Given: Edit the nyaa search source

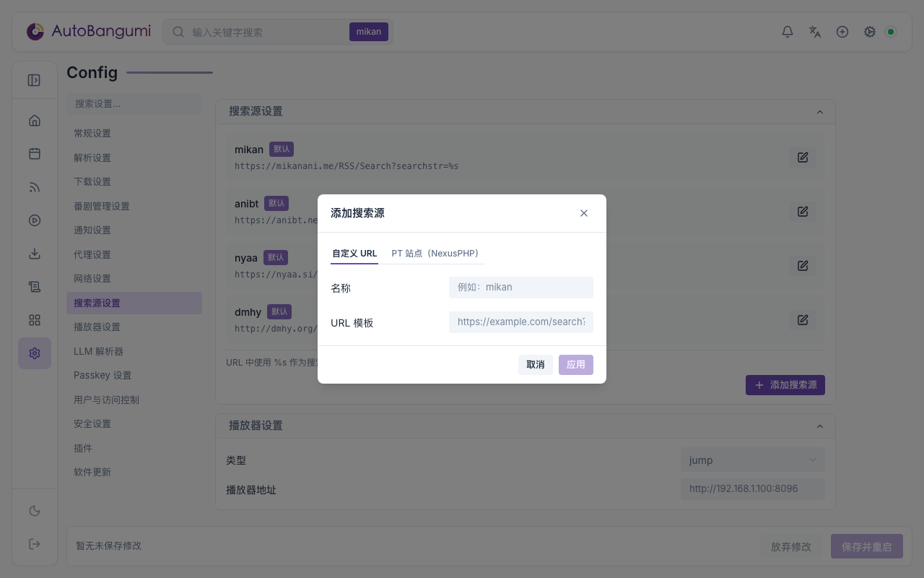Looking at the screenshot, I should [803, 266].
